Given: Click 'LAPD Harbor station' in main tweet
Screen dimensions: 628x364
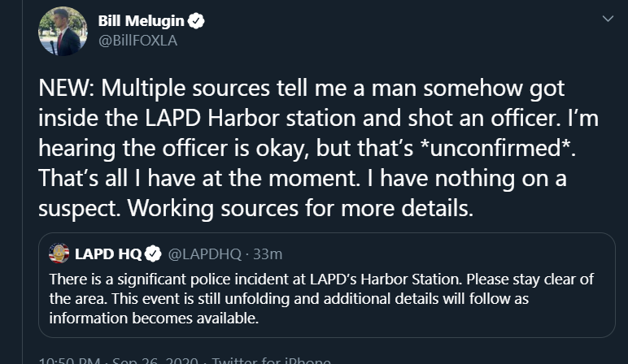Looking at the screenshot, I should (x=251, y=118).
